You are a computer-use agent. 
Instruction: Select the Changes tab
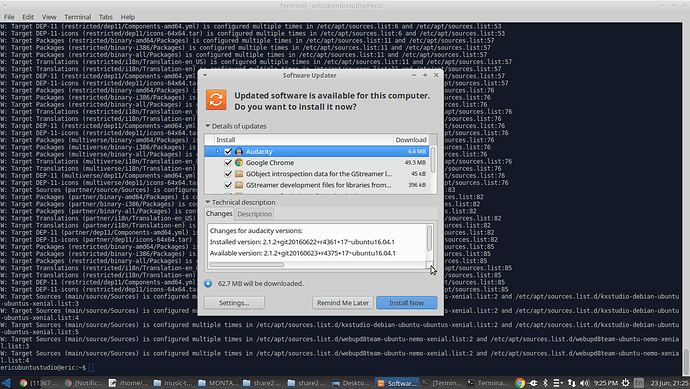(219, 213)
